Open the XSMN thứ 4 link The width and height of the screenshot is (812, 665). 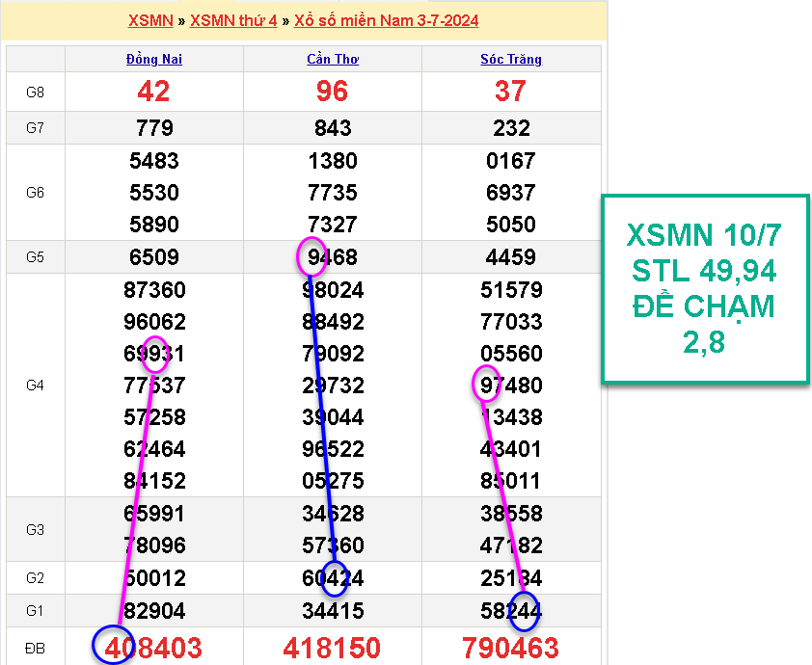[x=233, y=20]
